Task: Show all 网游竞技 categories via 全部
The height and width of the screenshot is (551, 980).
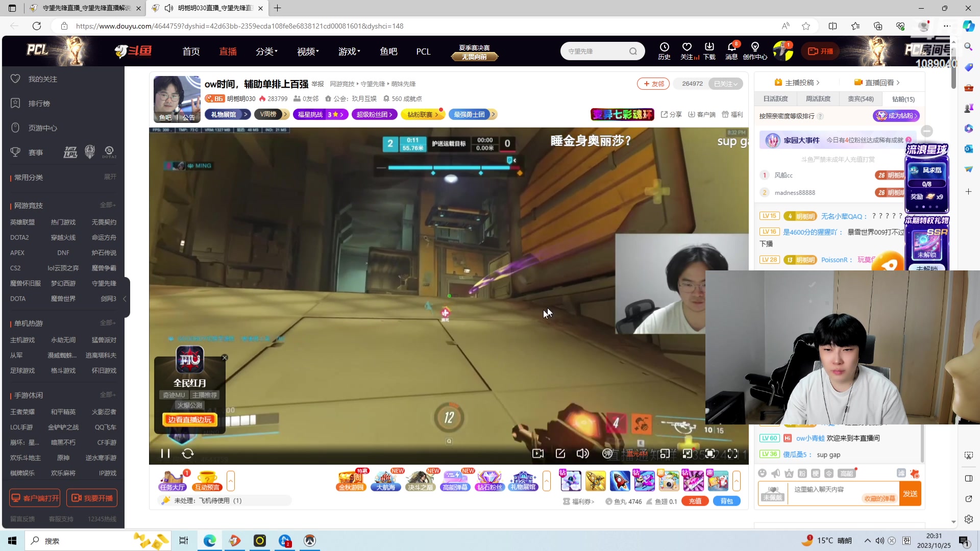Action: tap(108, 205)
